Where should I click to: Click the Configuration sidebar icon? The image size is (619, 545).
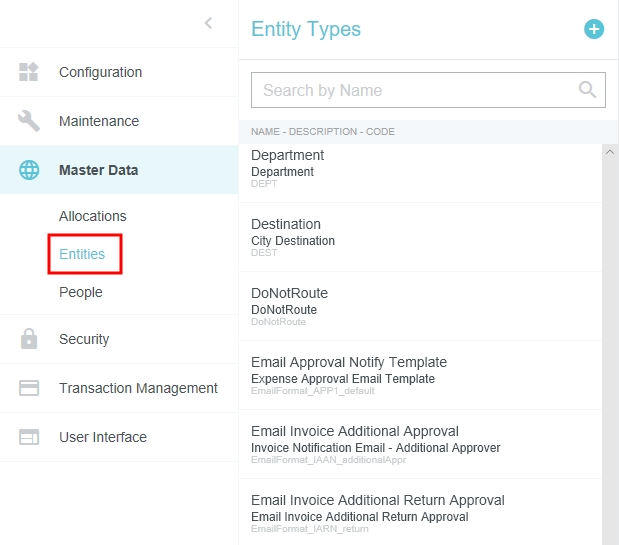coord(29,72)
